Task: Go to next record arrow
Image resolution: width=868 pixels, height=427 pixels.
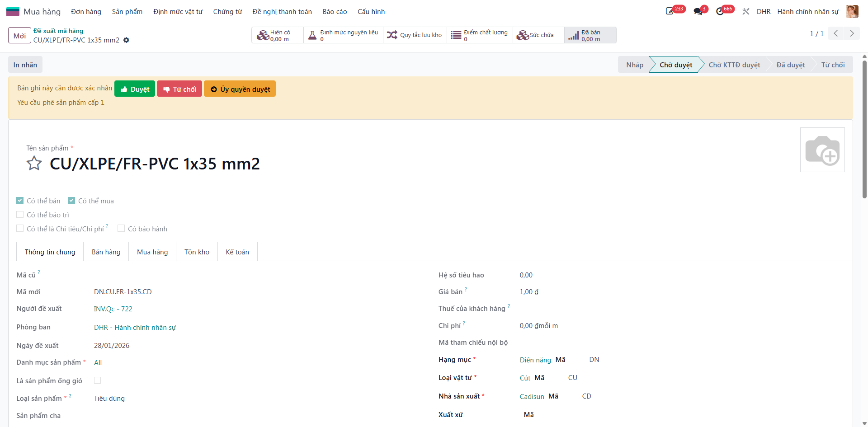Action: [852, 33]
